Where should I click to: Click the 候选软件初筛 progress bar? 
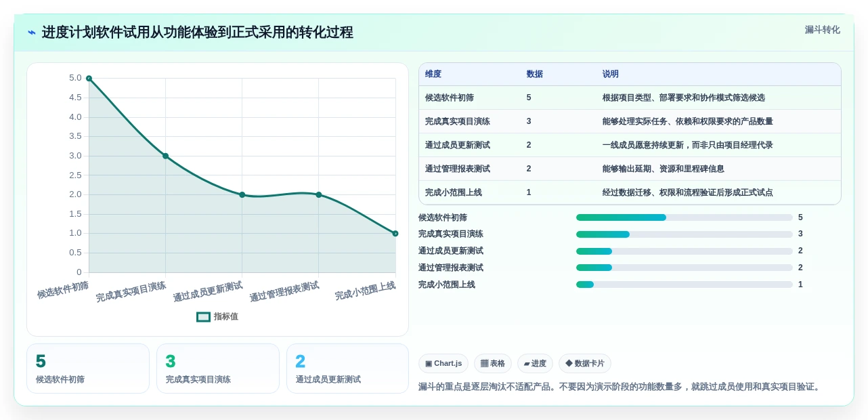(x=684, y=217)
